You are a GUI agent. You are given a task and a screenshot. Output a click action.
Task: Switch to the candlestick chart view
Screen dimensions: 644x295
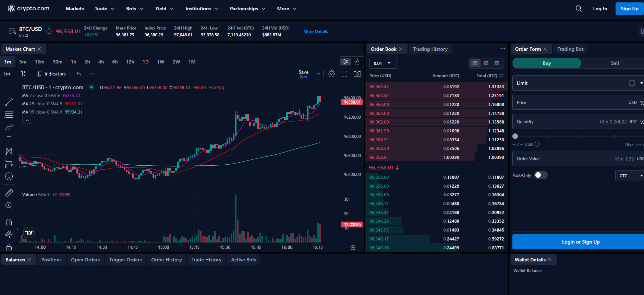pyautogui.click(x=346, y=62)
